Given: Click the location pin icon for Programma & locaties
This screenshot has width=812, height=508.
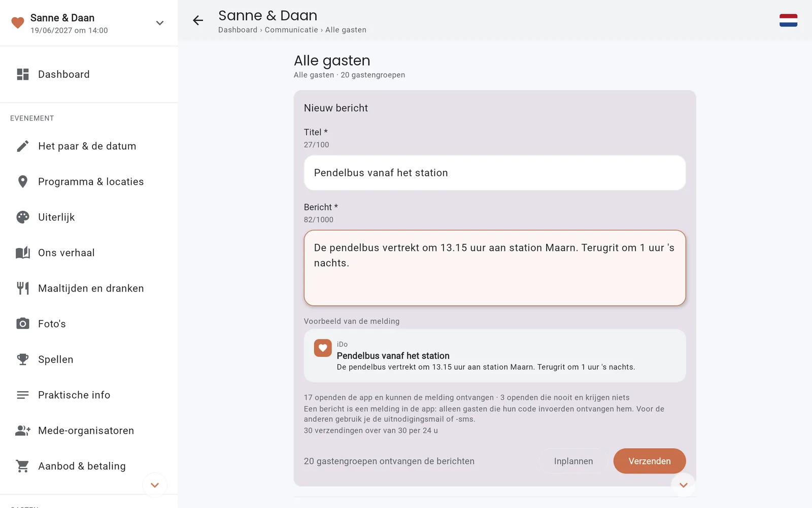Looking at the screenshot, I should point(23,182).
